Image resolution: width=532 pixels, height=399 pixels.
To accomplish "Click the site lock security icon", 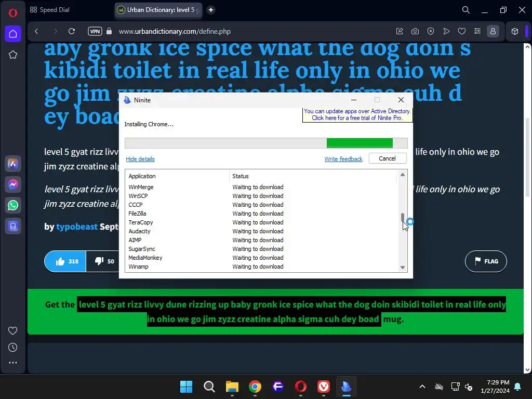I will tap(109, 31).
